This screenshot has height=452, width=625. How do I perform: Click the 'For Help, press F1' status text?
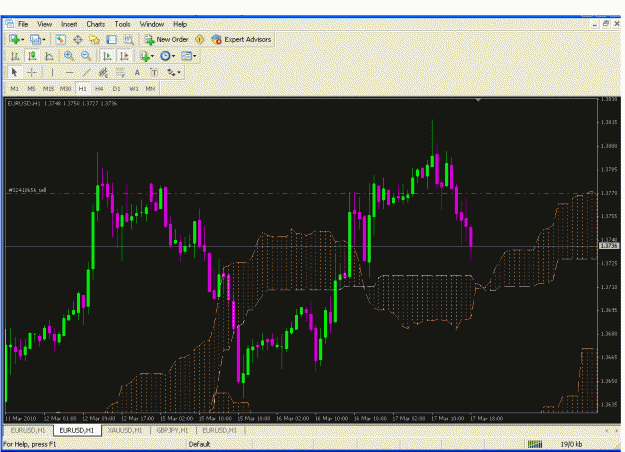click(30, 444)
